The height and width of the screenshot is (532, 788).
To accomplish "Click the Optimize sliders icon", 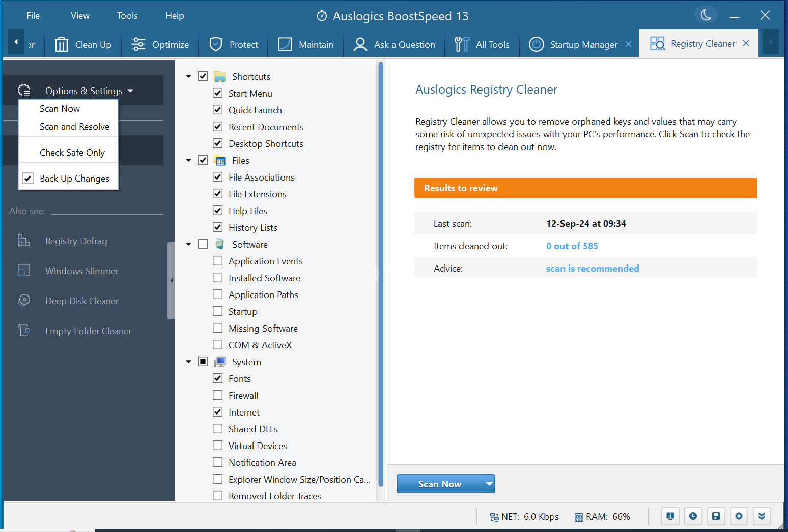I will [x=138, y=45].
